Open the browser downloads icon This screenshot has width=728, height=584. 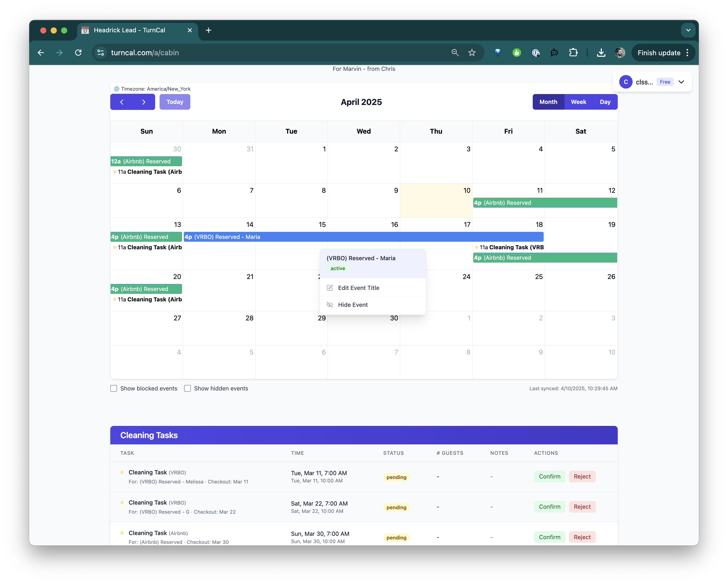click(601, 53)
